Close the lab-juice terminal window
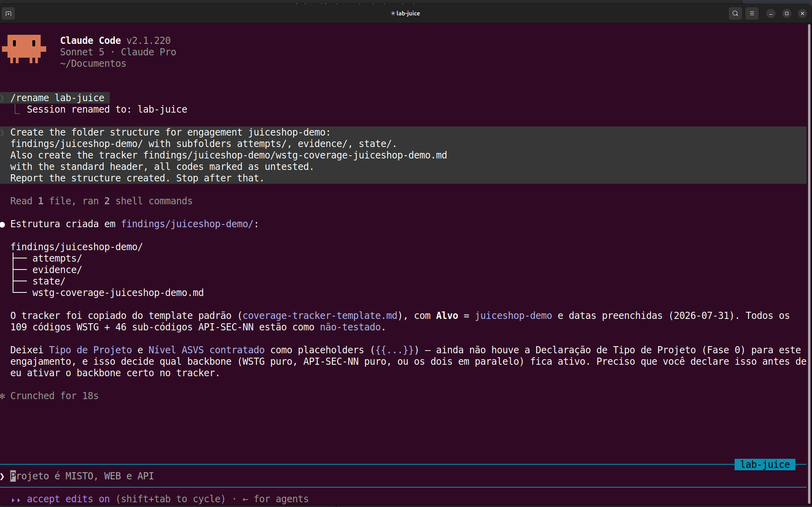The height and width of the screenshot is (507, 812). coord(802,13)
